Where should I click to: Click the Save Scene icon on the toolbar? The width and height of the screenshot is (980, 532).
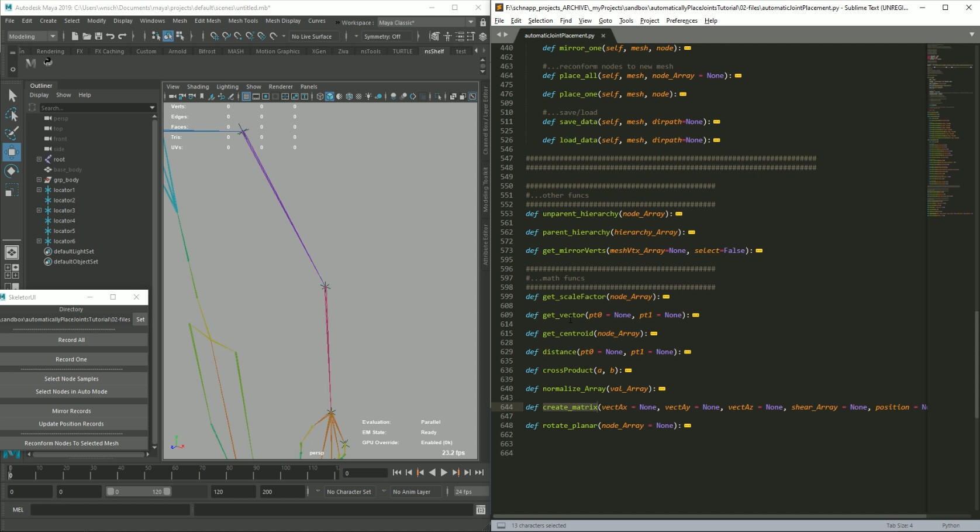point(99,36)
